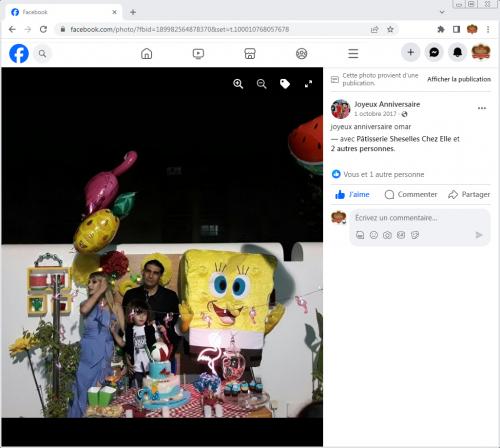This screenshot has width=500, height=448.
Task: Open post options three dots
Action: tap(482, 108)
